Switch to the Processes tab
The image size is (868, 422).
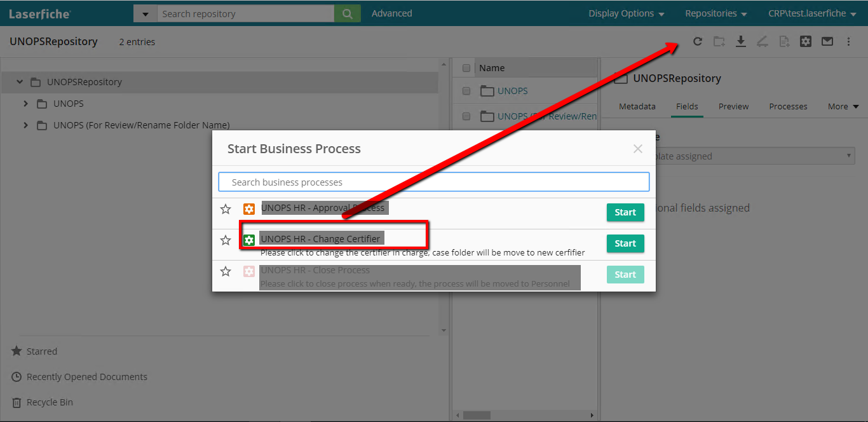(788, 106)
